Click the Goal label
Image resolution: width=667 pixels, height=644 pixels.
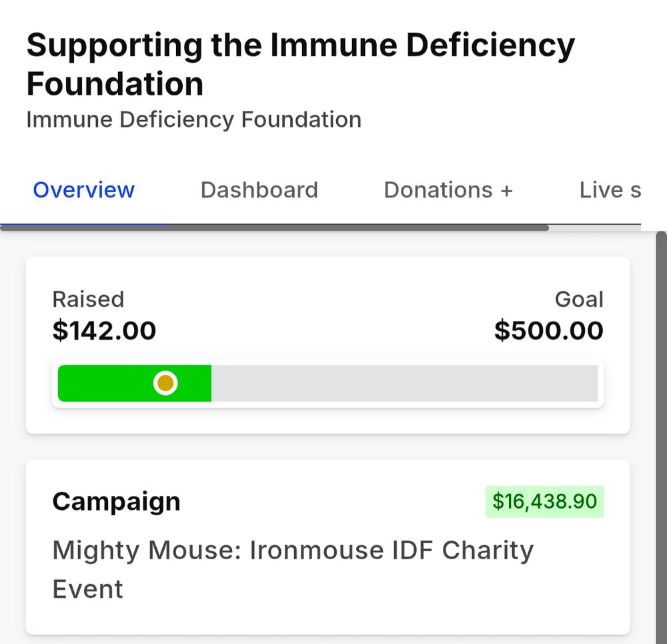click(579, 299)
